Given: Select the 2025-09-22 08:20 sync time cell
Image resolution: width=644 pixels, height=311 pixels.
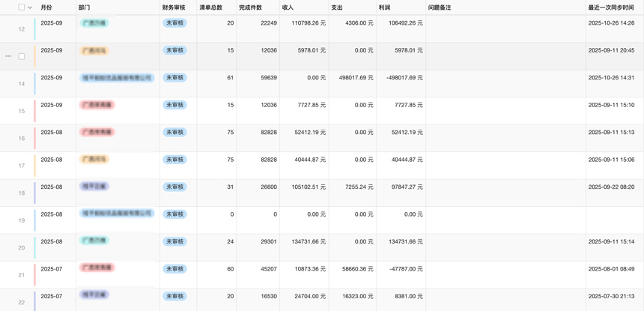Looking at the screenshot, I should point(611,187).
